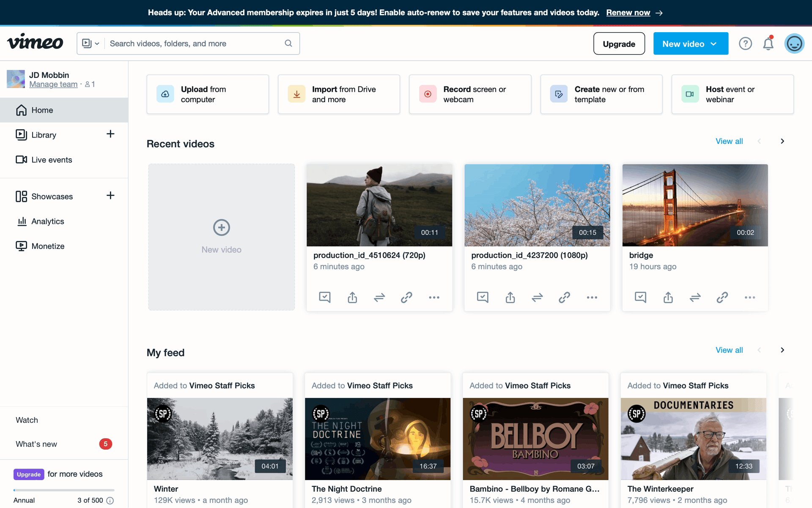This screenshot has height=508, width=812.
Task: View all Recent videos
Action: pos(729,141)
